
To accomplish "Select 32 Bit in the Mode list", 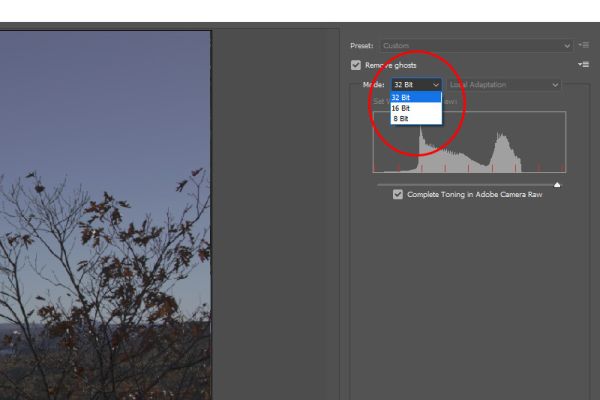I will (x=416, y=97).
